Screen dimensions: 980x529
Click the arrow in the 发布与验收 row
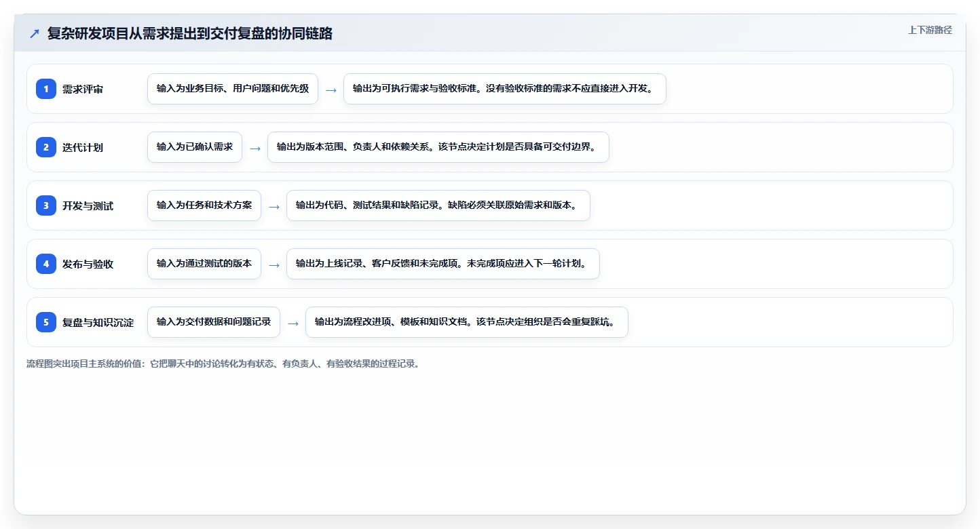(x=274, y=264)
